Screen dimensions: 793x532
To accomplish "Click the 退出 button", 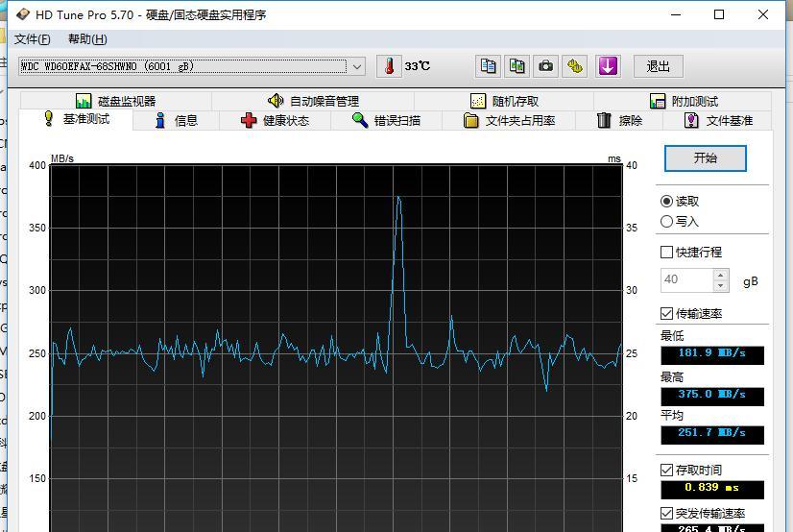I will click(x=659, y=66).
